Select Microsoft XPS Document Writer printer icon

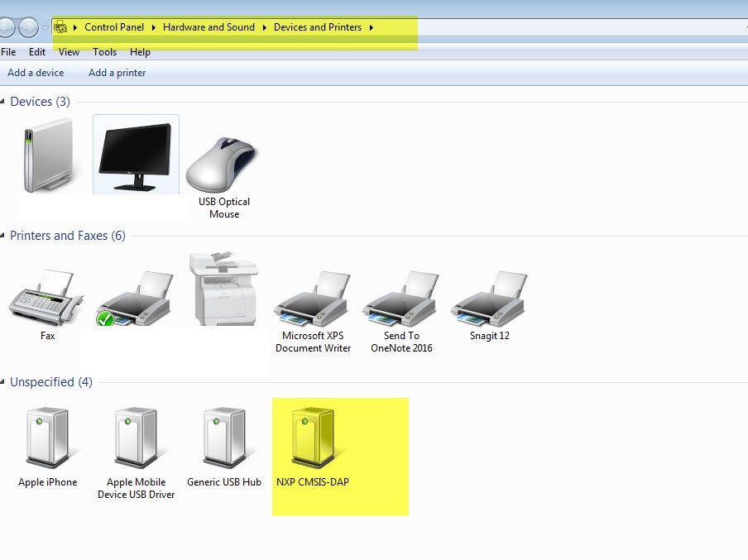click(313, 299)
